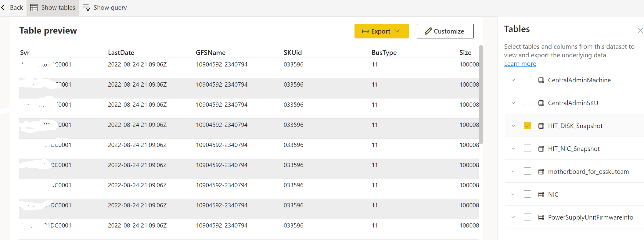Expand the HIT_NIC_Snapshot table columns

pos(513,149)
